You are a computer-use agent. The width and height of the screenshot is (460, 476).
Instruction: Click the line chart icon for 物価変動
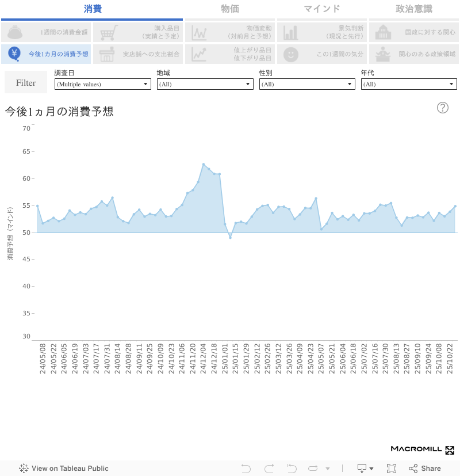[200, 33]
